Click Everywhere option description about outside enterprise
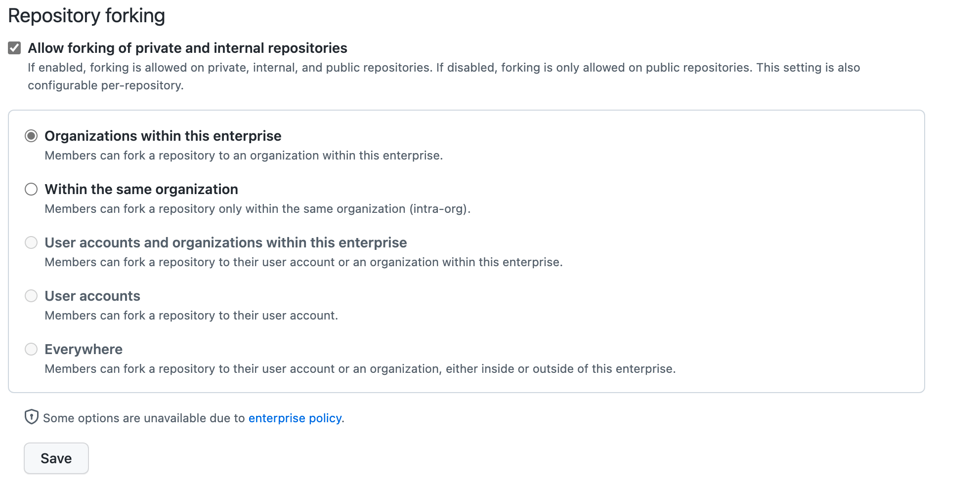The height and width of the screenshot is (480, 980). tap(360, 369)
